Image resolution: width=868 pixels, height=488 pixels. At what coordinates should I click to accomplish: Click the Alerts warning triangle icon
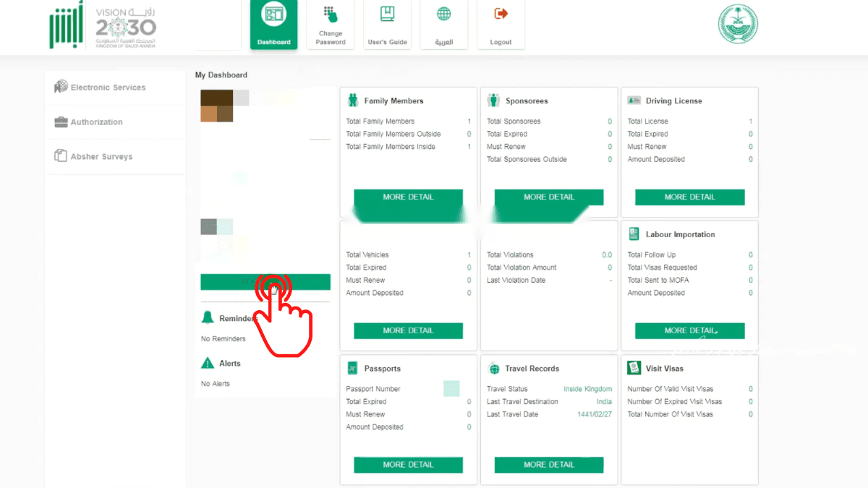(208, 363)
